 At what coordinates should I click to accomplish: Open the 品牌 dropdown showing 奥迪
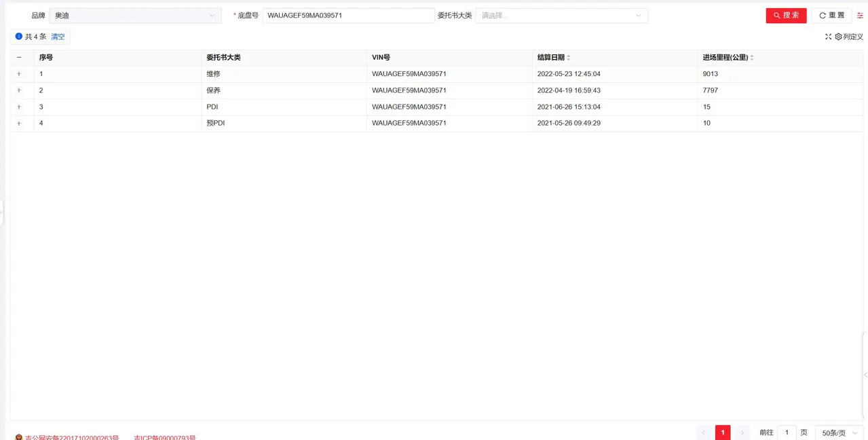click(x=135, y=15)
